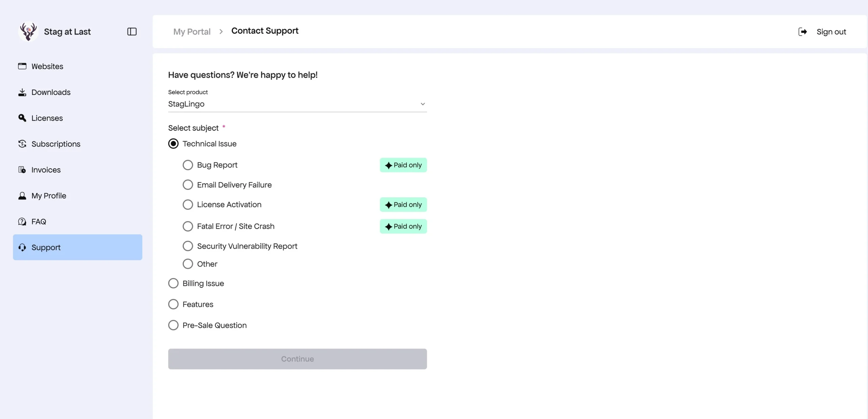Select the Bug Report radio option
Screen dimensions: 868x419
pyautogui.click(x=188, y=165)
